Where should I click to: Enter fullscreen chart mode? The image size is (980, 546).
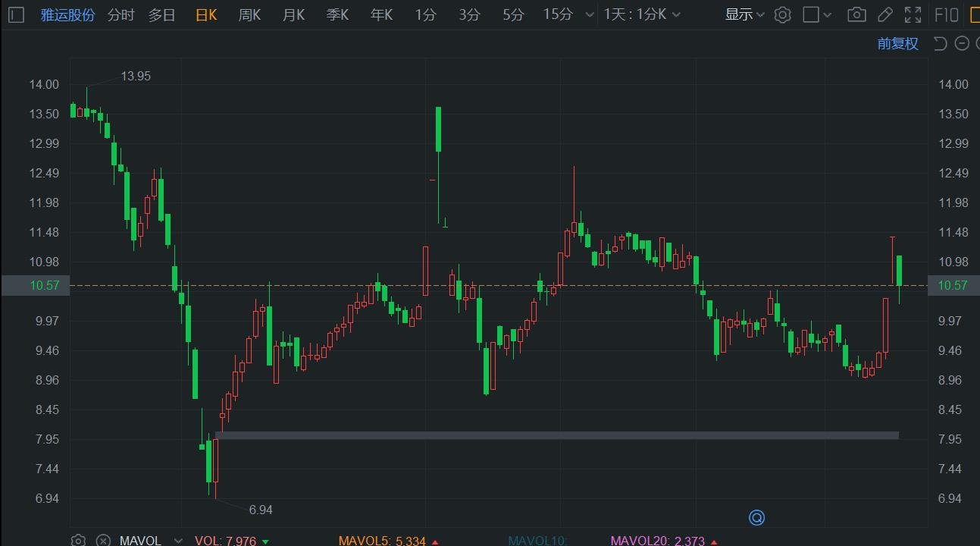[x=913, y=14]
